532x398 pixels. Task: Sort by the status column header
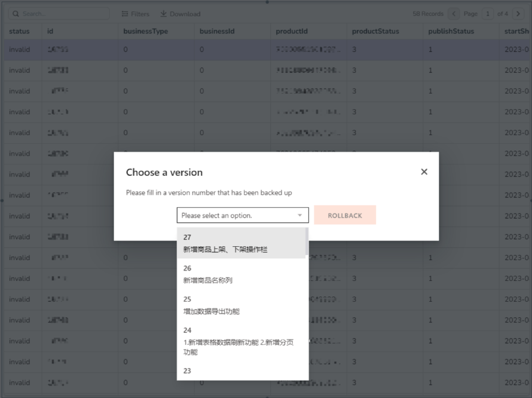pyautogui.click(x=19, y=31)
